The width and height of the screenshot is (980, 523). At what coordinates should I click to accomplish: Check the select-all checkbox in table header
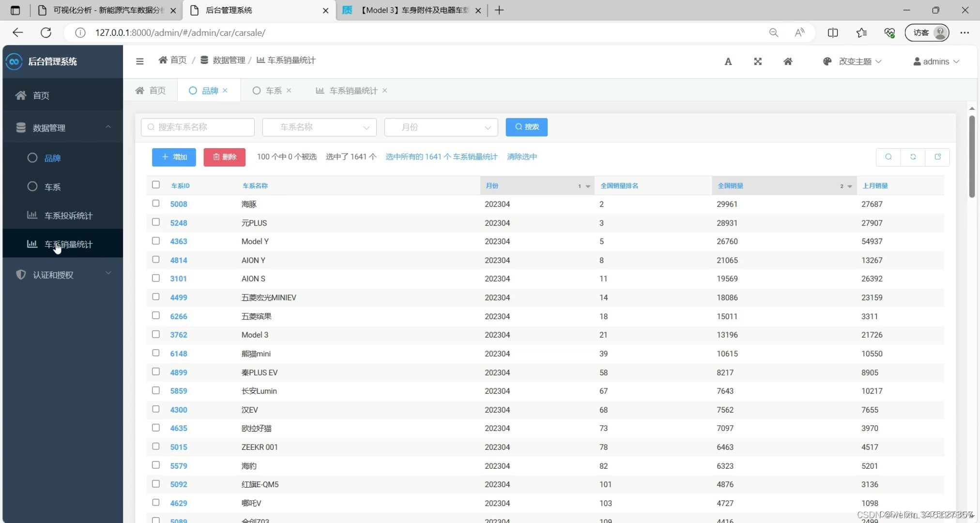pyautogui.click(x=155, y=185)
